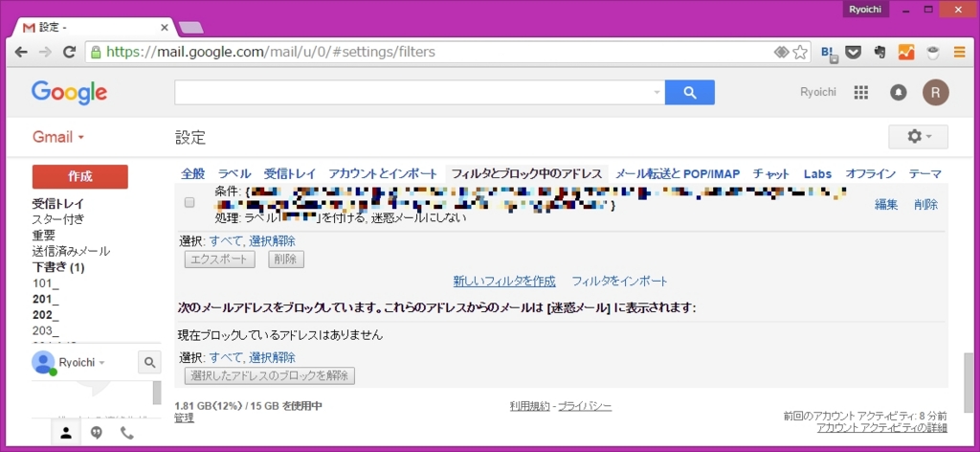Open Google notifications bell
980x452 pixels.
coord(898,93)
